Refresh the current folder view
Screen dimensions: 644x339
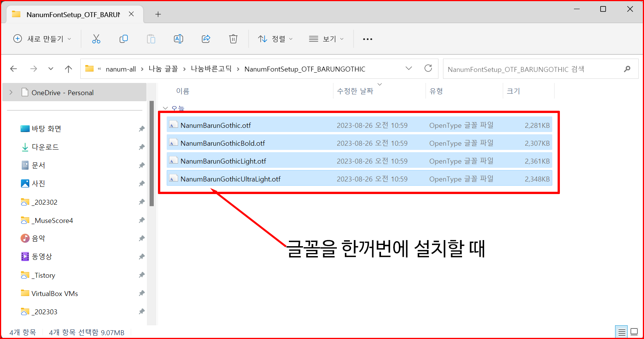pos(428,68)
